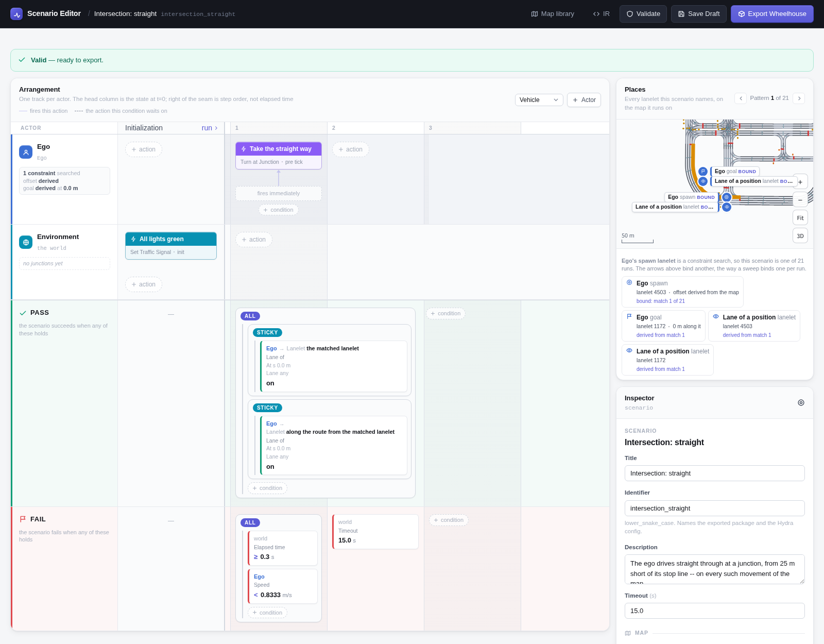This screenshot has height=644, width=824.
Task: Select the ALL badge in FAIL group
Action: pos(250,523)
